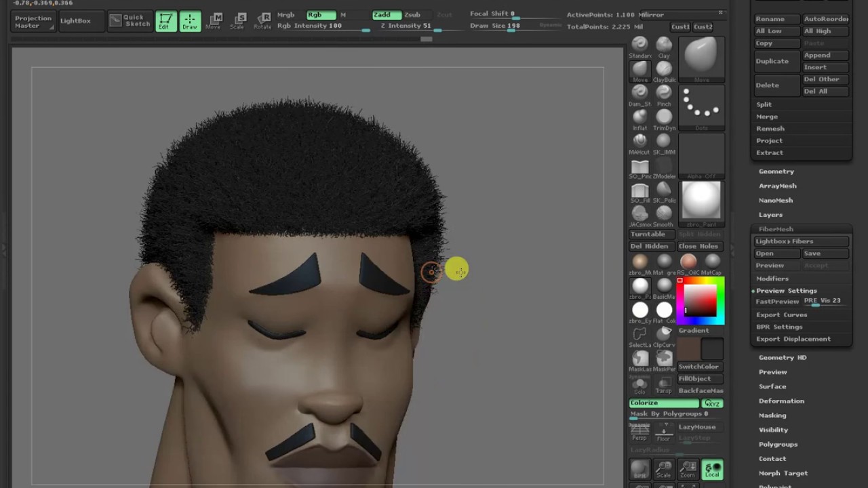The width and height of the screenshot is (868, 488).
Task: Expand the Deformation subpalette
Action: [x=781, y=401]
